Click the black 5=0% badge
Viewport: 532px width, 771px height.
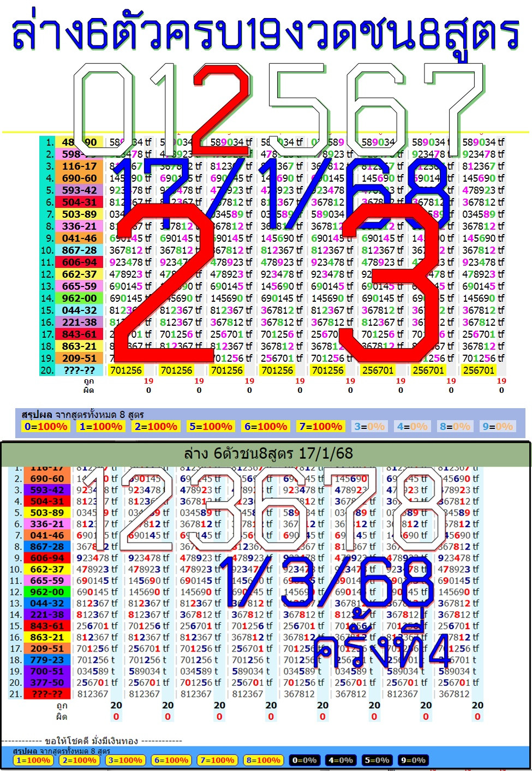376,760
